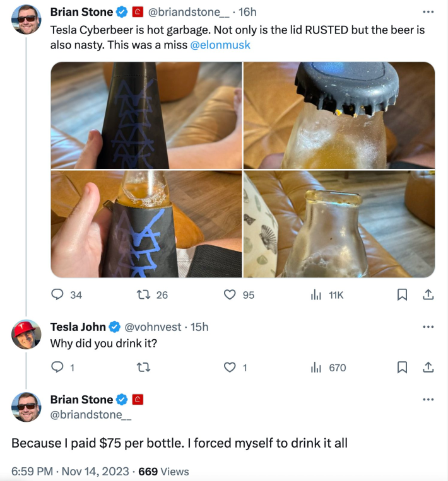Retweet Tesla John's reply
The height and width of the screenshot is (481, 448).
[143, 367]
